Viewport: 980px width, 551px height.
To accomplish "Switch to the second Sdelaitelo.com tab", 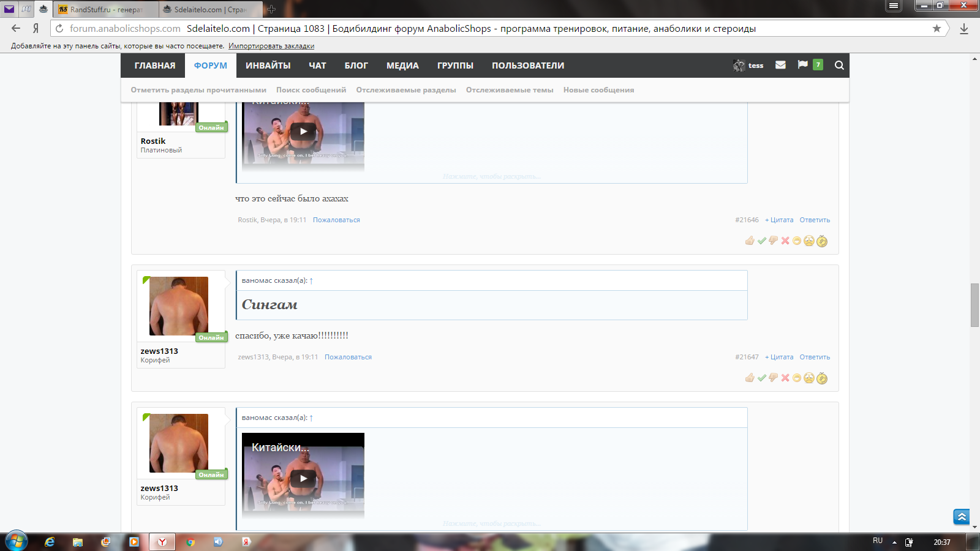I will click(210, 10).
